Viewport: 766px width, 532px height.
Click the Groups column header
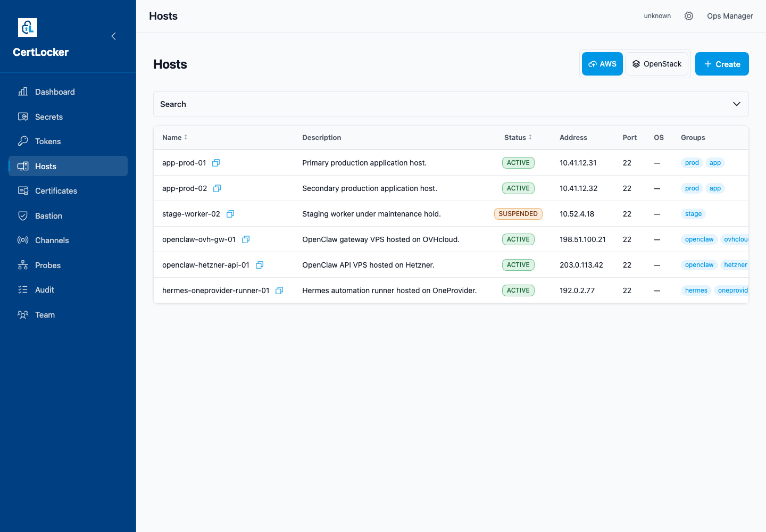693,137
